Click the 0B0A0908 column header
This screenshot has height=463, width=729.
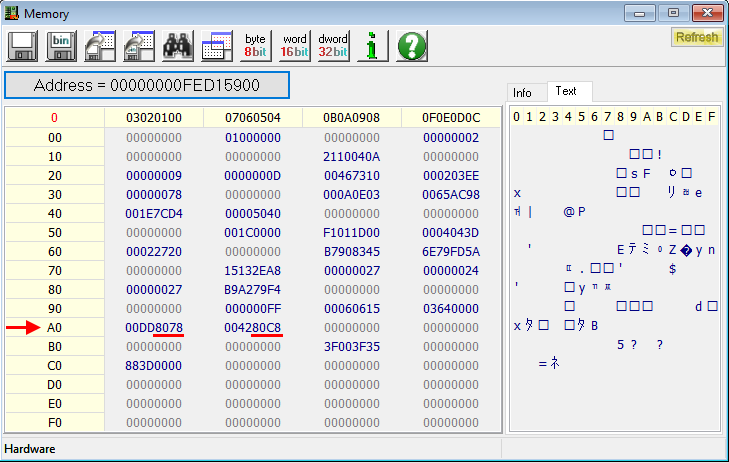click(x=351, y=118)
